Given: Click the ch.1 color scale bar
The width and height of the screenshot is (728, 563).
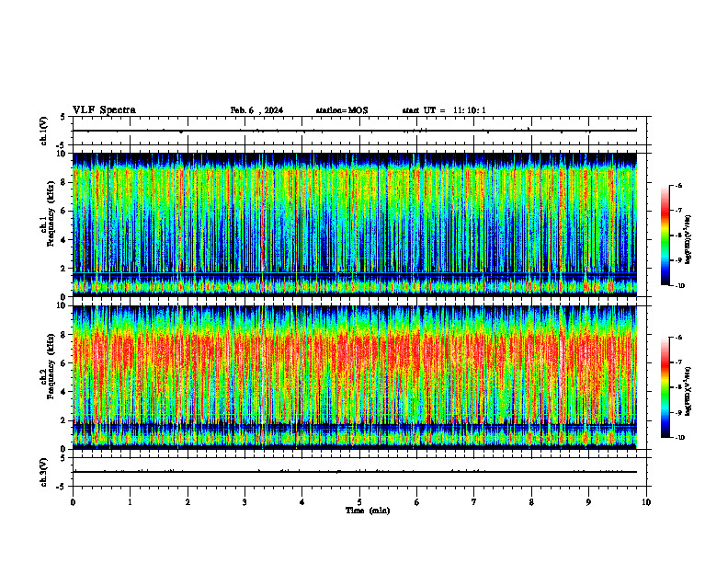Looking at the screenshot, I should pyautogui.click(x=665, y=236).
